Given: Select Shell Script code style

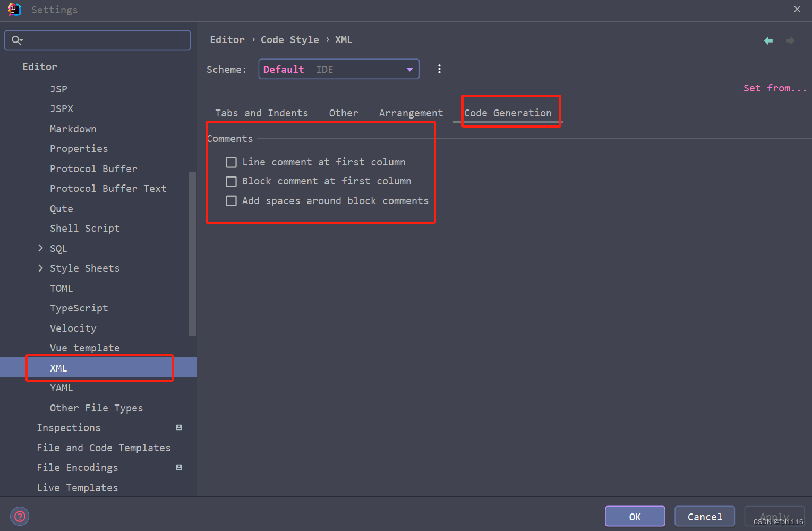Looking at the screenshot, I should 84,228.
